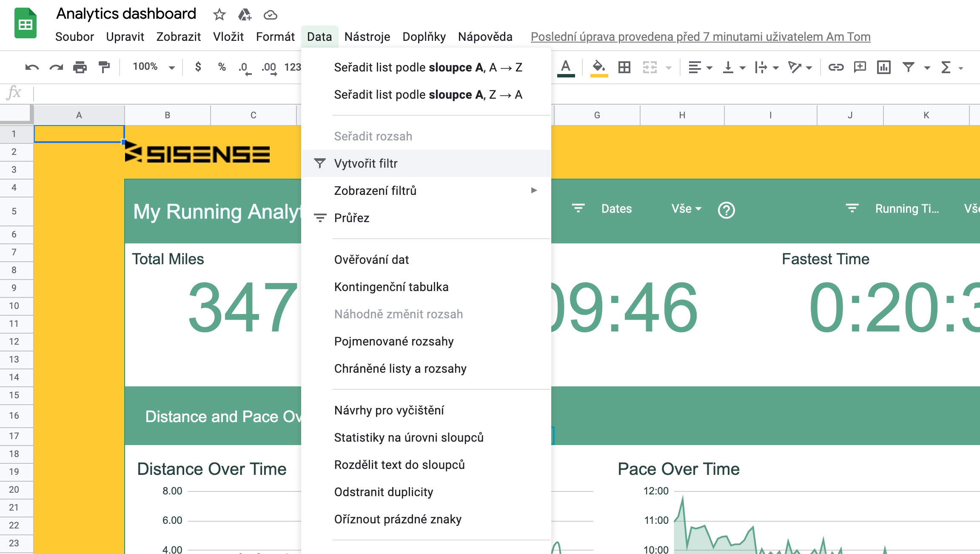Open the Nástroje menu
The width and height of the screenshot is (980, 554).
pos(367,37)
